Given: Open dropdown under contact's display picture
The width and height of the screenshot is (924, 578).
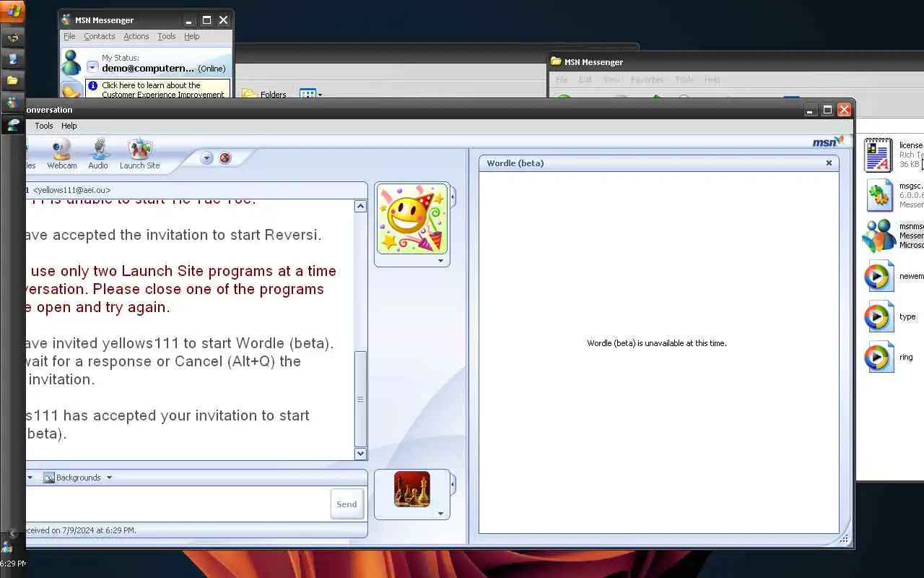Looking at the screenshot, I should 440,261.
